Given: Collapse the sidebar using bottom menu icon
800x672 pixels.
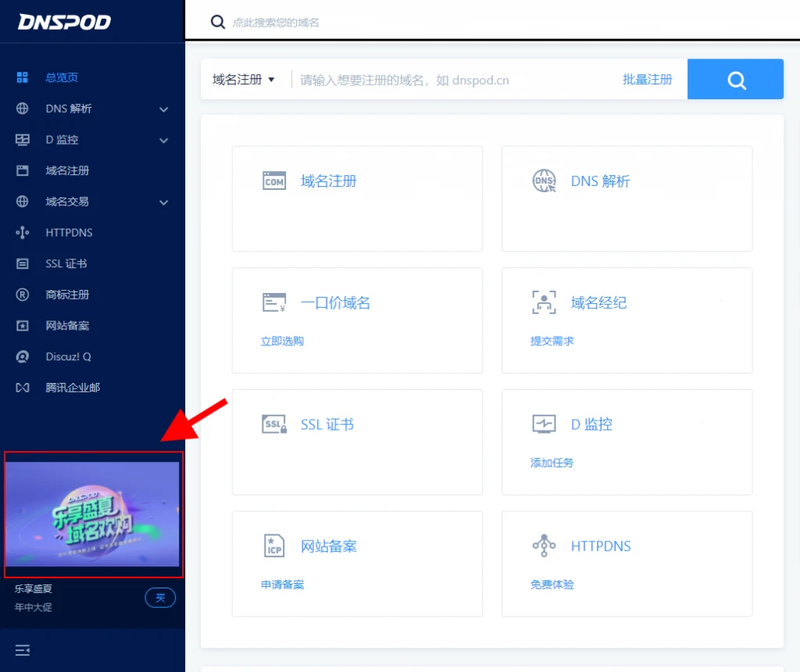Looking at the screenshot, I should coord(23,649).
